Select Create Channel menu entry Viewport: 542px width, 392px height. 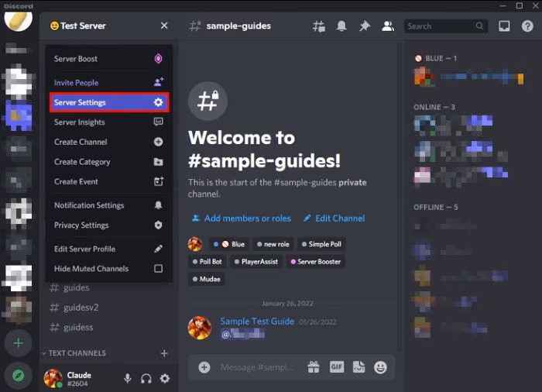tap(109, 142)
